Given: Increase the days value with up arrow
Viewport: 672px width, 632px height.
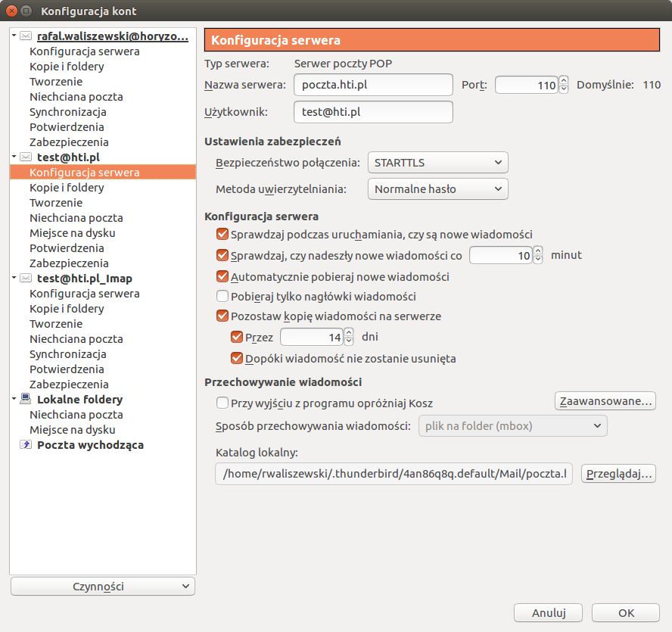Looking at the screenshot, I should (x=349, y=332).
